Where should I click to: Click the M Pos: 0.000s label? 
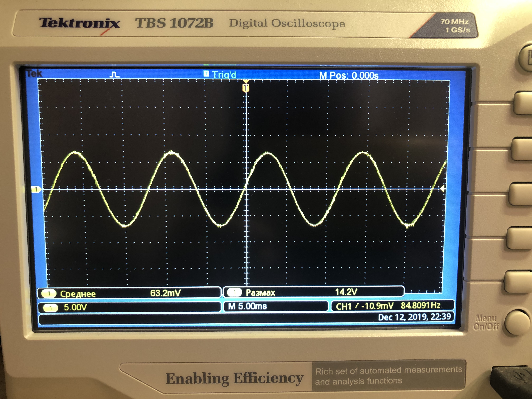[x=348, y=75]
